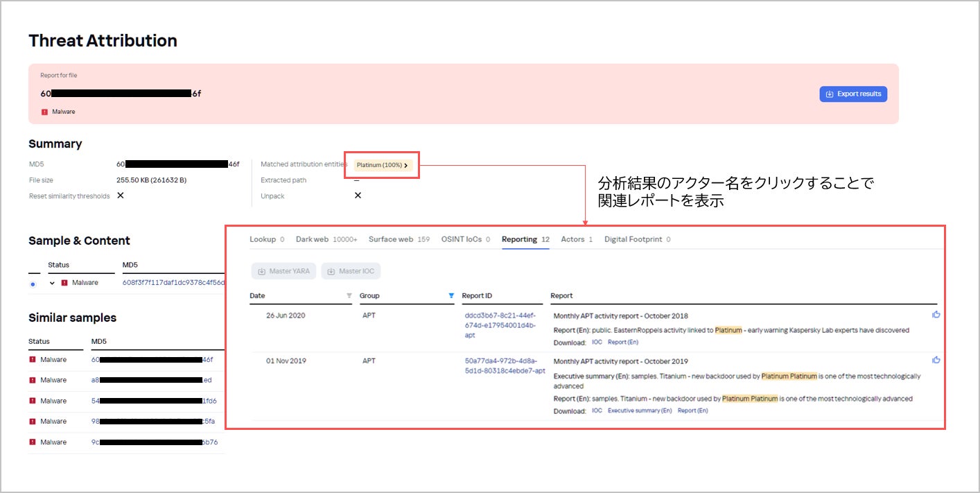Open similar sample MD5 ending 46f
Image resolution: width=980 pixels, height=493 pixels.
(x=152, y=360)
